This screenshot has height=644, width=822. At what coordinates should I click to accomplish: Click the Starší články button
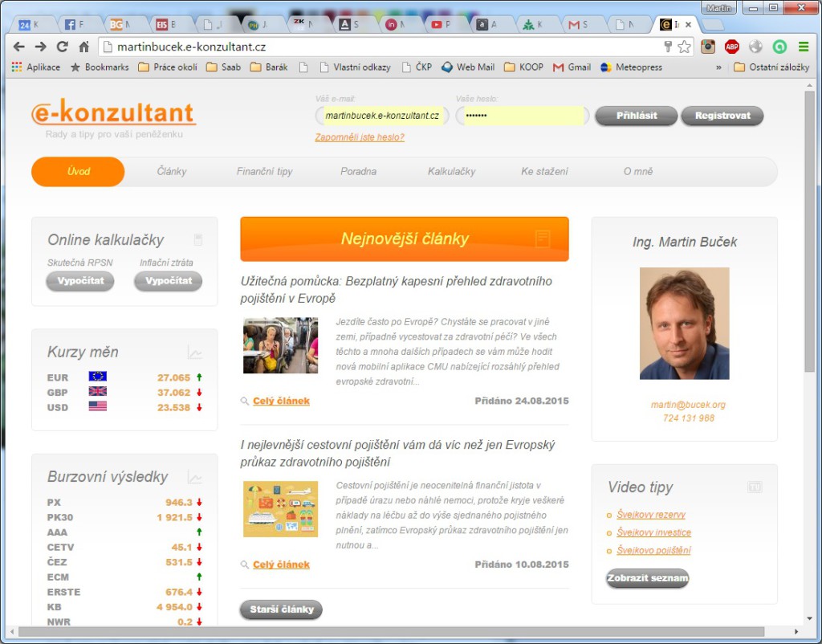tap(281, 609)
